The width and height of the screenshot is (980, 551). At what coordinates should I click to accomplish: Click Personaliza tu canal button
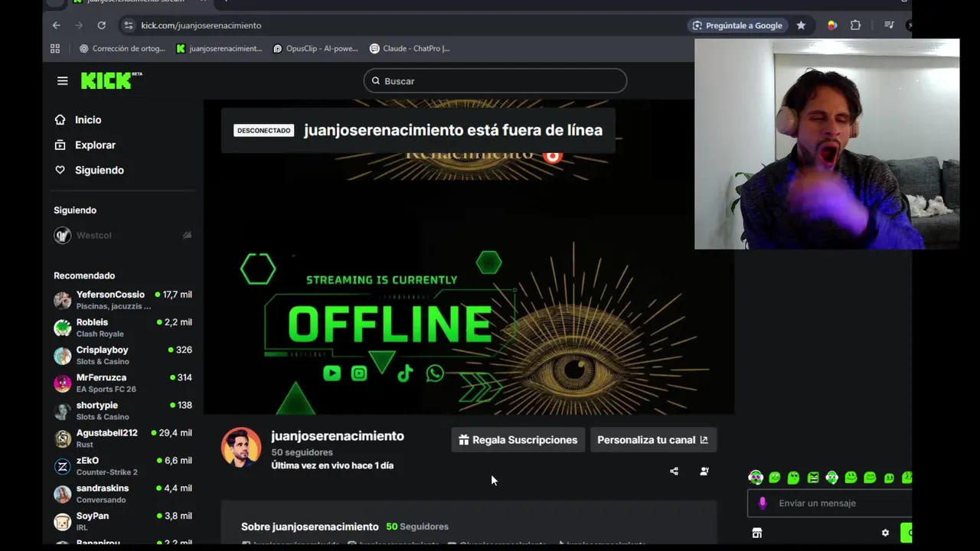click(x=653, y=440)
